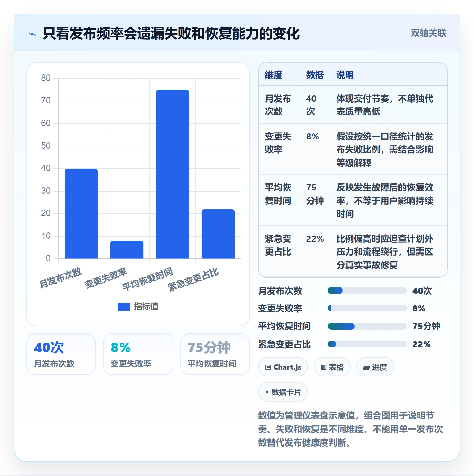Click the bar icon in 进度 chip

click(366, 368)
